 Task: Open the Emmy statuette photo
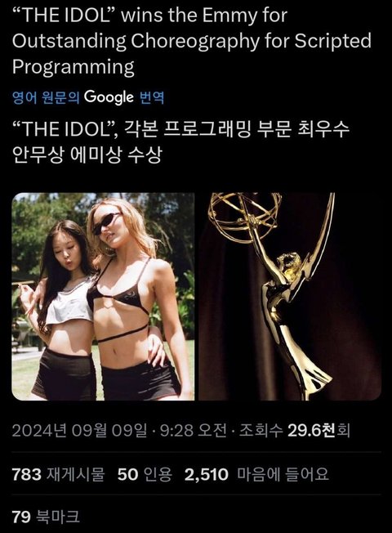pos(290,297)
